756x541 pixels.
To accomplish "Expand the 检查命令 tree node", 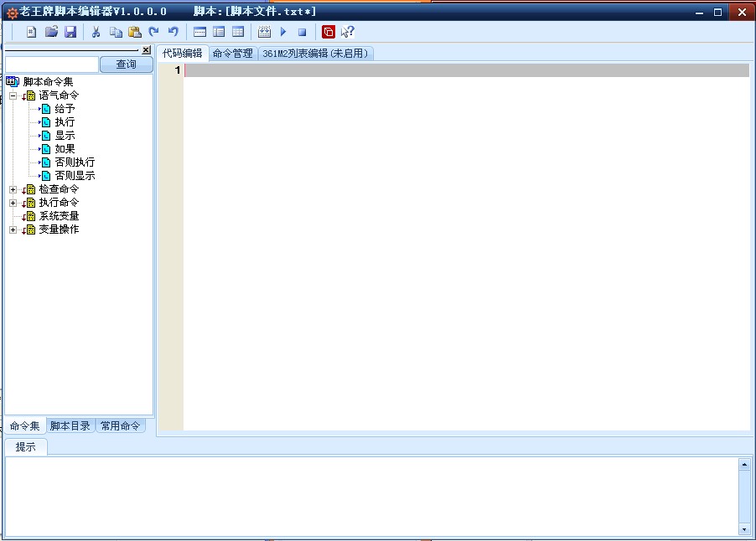I will pos(13,189).
